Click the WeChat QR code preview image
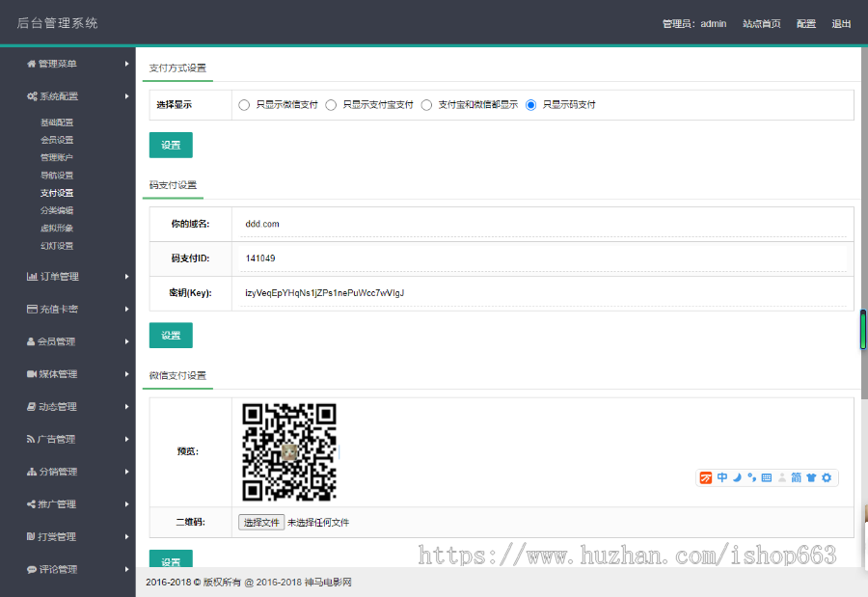Screen dimensions: 868x597 click(x=289, y=452)
